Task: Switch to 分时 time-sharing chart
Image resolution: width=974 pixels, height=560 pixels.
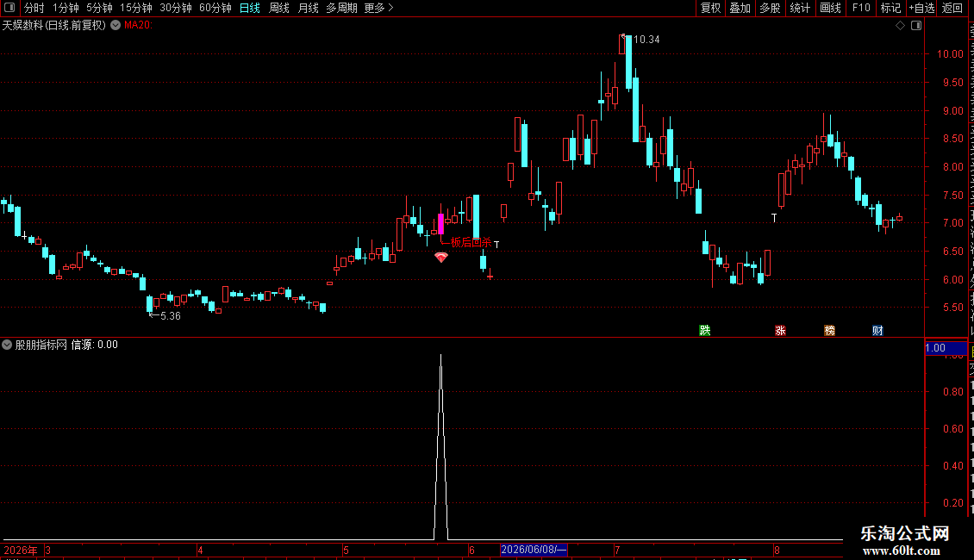Action: [34, 8]
